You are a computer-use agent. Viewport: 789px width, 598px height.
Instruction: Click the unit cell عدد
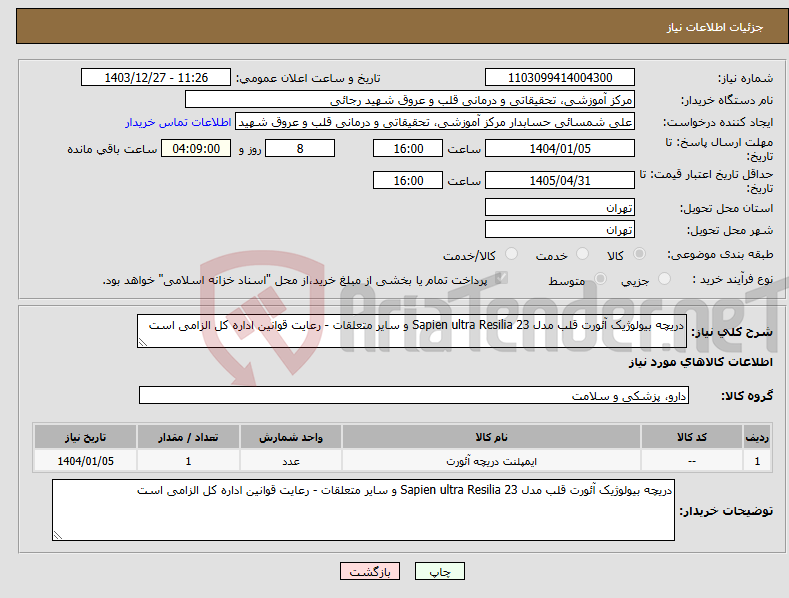291,461
